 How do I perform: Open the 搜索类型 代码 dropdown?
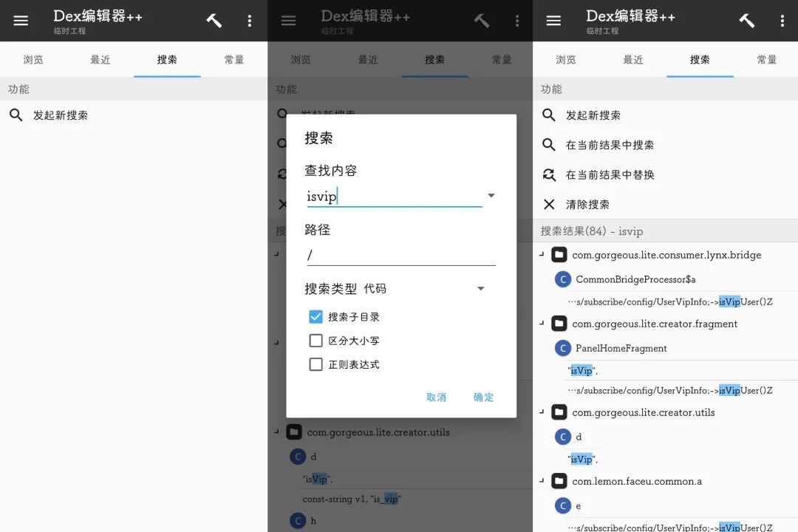coord(480,289)
